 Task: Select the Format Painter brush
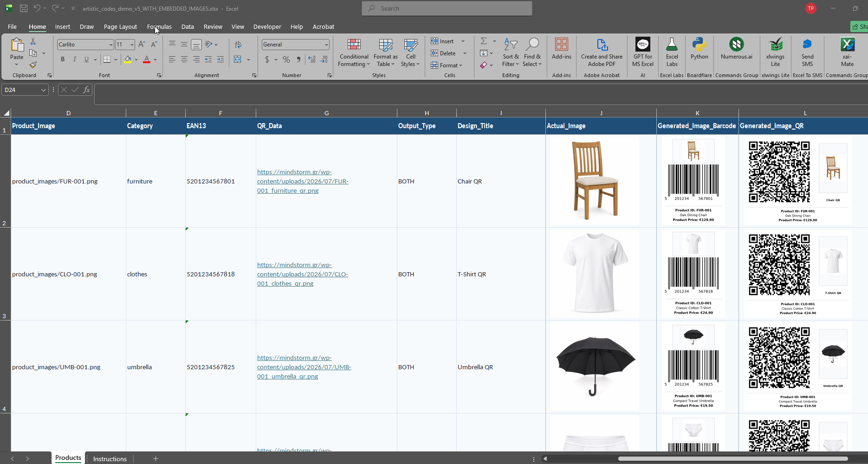tap(33, 65)
